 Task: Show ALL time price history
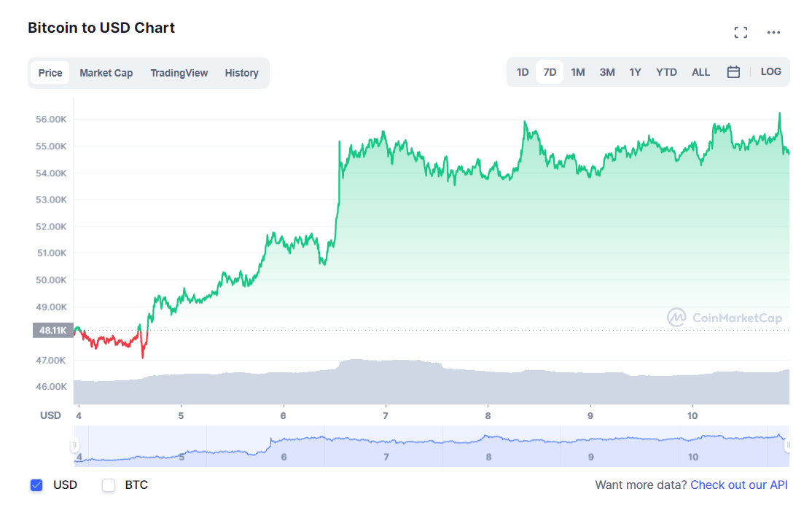coord(700,72)
